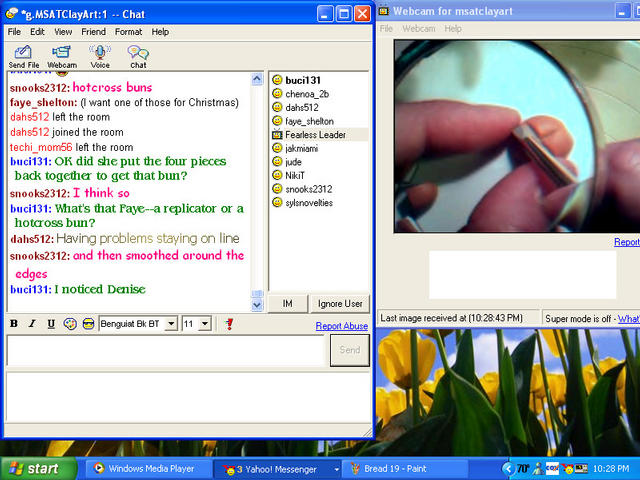
Task: Click the Yahoo Messenger tray icon
Action: (x=567, y=469)
